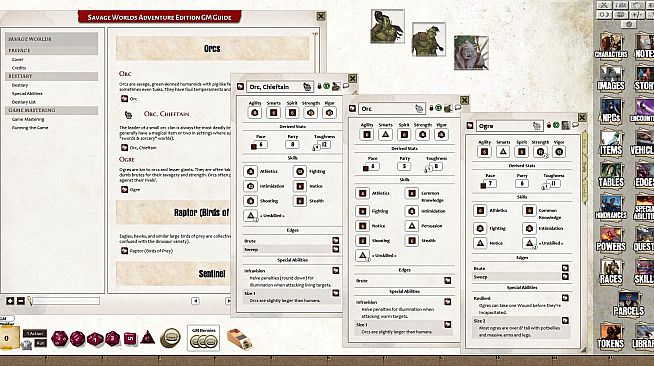The width and height of the screenshot is (654, 366).
Task: Open the Tables sidebar button
Action: click(611, 175)
